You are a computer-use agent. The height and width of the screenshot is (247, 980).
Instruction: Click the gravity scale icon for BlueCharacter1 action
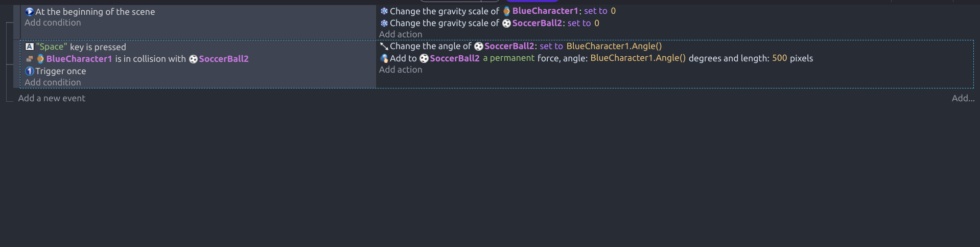coord(384,11)
